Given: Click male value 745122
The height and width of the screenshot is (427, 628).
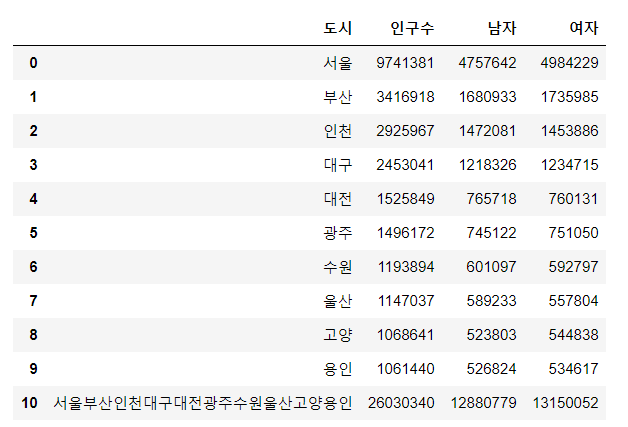Looking at the screenshot, I should tap(491, 233).
